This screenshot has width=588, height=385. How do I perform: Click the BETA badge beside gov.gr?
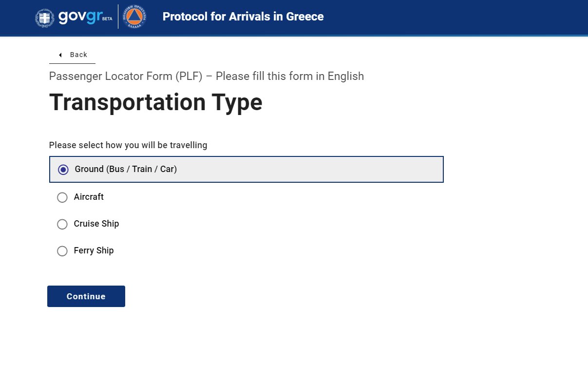107,19
